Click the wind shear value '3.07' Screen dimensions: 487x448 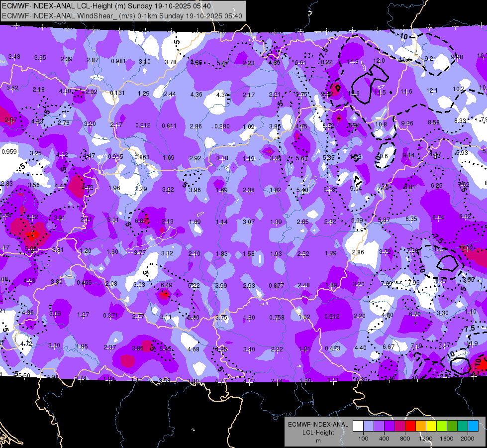pyautogui.click(x=248, y=222)
